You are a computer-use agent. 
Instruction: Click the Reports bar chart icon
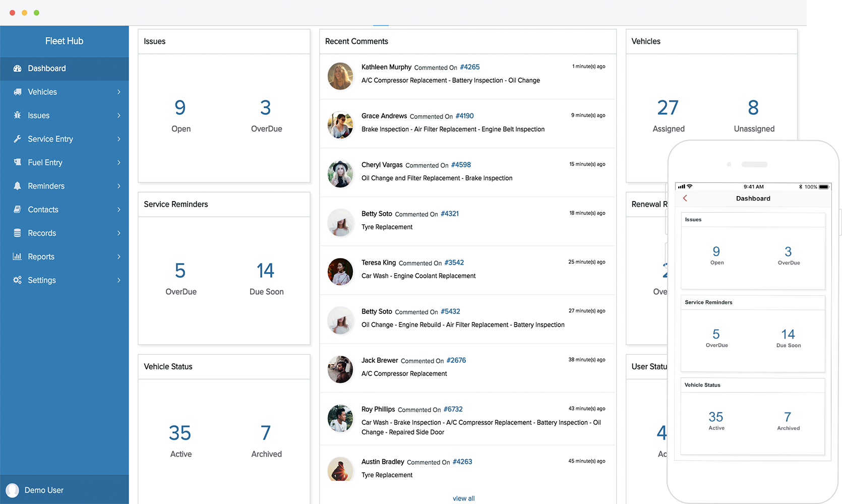17,257
